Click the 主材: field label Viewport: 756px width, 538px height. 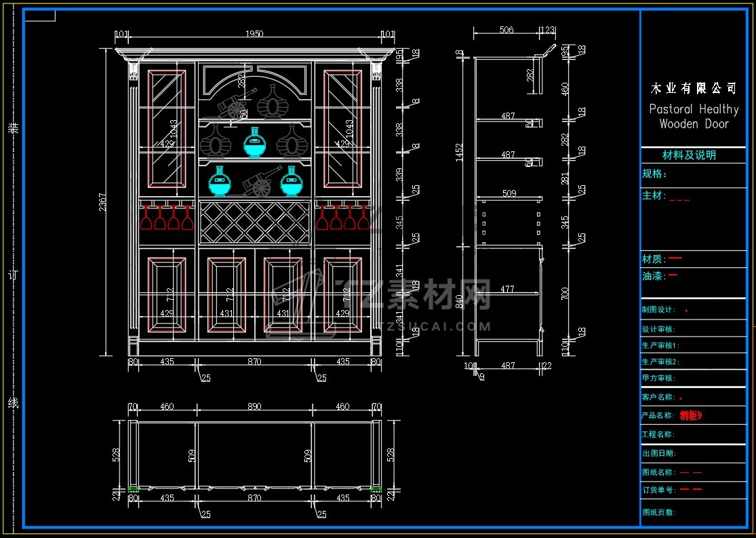tap(654, 195)
